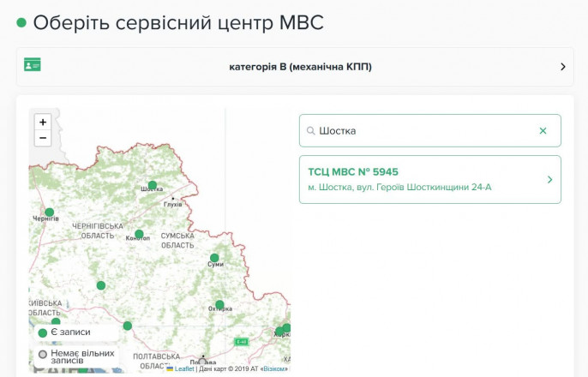
Task: Click the gray marker at Полтава
Action: pos(202,362)
